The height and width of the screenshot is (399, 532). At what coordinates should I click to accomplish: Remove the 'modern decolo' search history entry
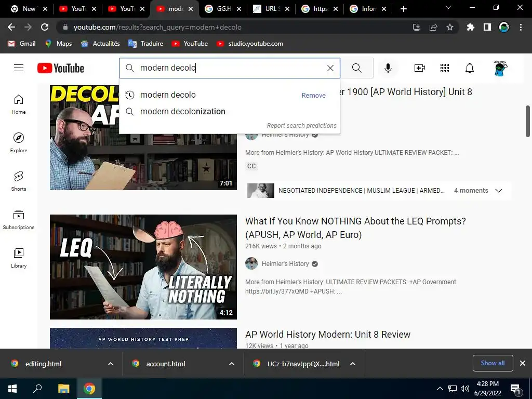point(313,96)
